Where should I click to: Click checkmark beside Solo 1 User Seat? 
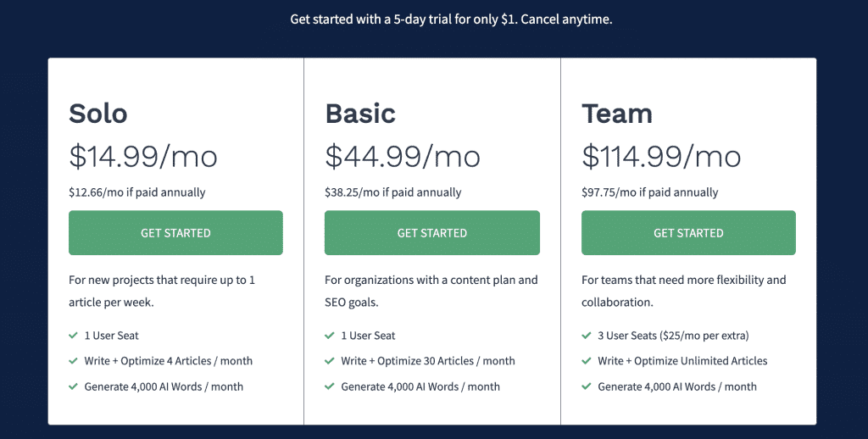click(73, 336)
